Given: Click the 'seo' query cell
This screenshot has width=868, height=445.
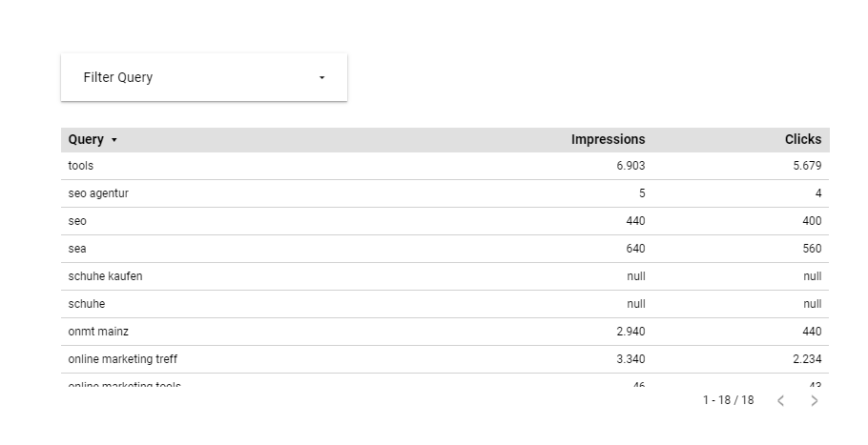Looking at the screenshot, I should tap(77, 221).
